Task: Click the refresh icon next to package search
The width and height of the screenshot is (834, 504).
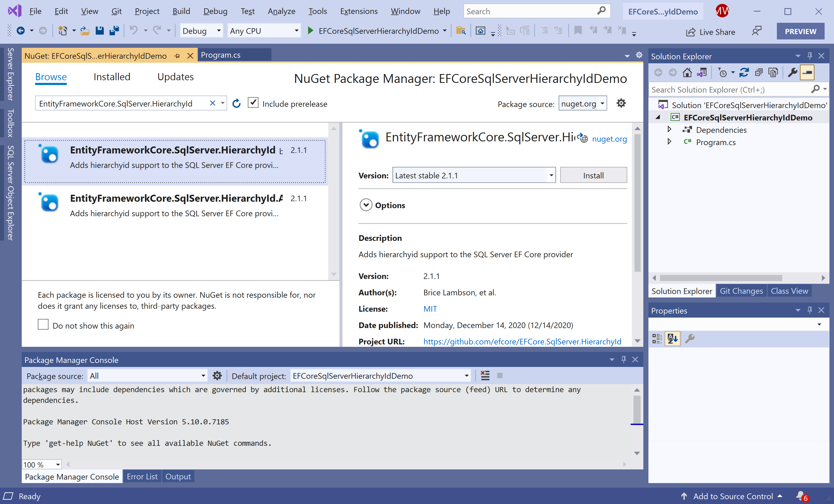Action: click(x=236, y=104)
